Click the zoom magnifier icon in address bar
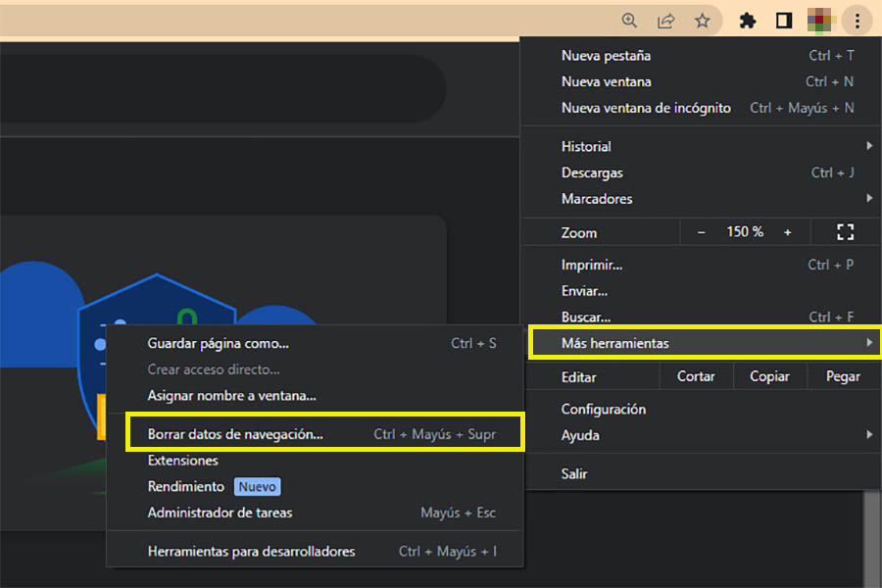The height and width of the screenshot is (588, 882). pyautogui.click(x=629, y=21)
